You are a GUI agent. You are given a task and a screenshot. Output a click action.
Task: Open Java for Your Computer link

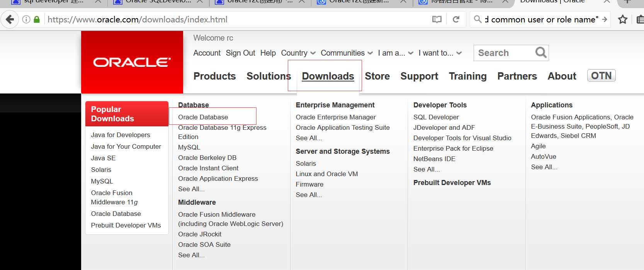coord(126,146)
